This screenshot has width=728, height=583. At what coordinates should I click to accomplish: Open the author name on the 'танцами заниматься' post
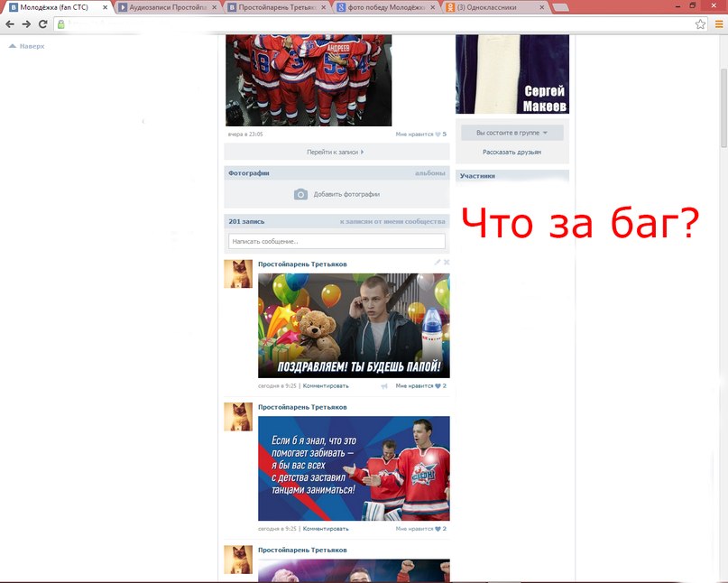tap(302, 407)
